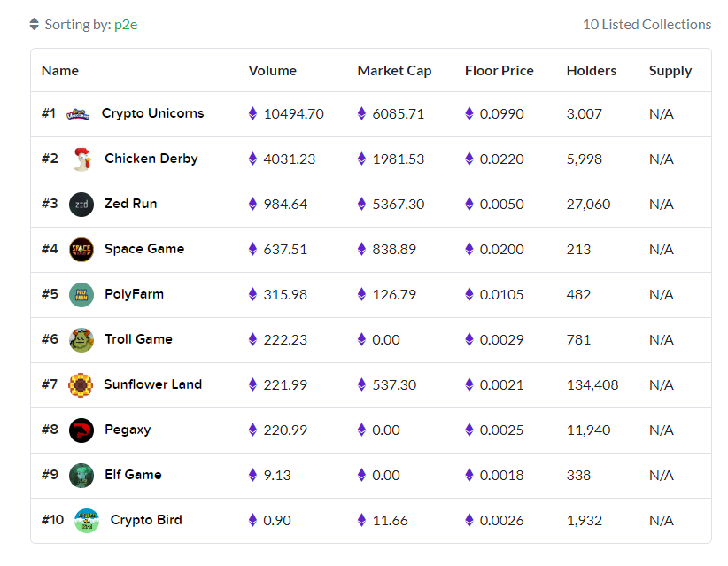
Task: Click the ETH icon beside market cap 838.89
Action: [x=361, y=249]
